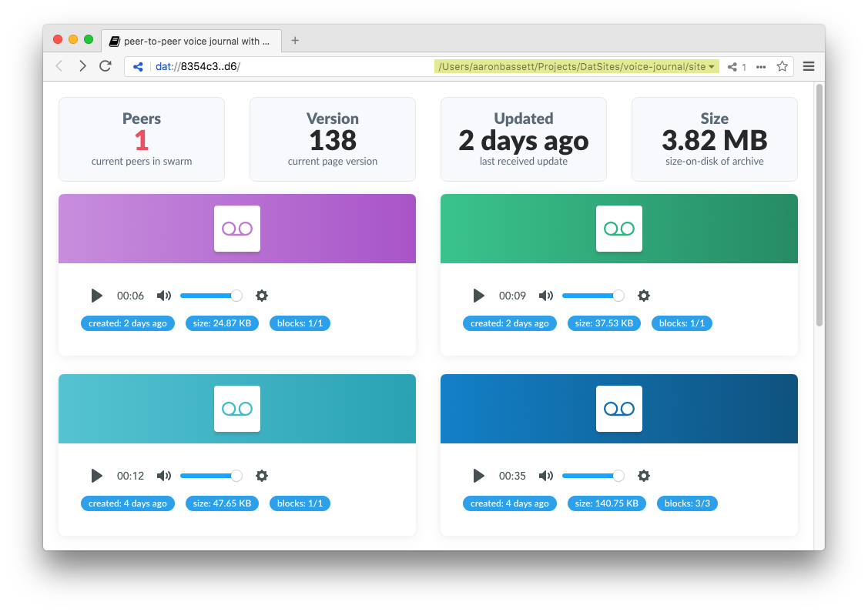
Task: Click the Updated '2 days ago' stat
Action: point(524,141)
